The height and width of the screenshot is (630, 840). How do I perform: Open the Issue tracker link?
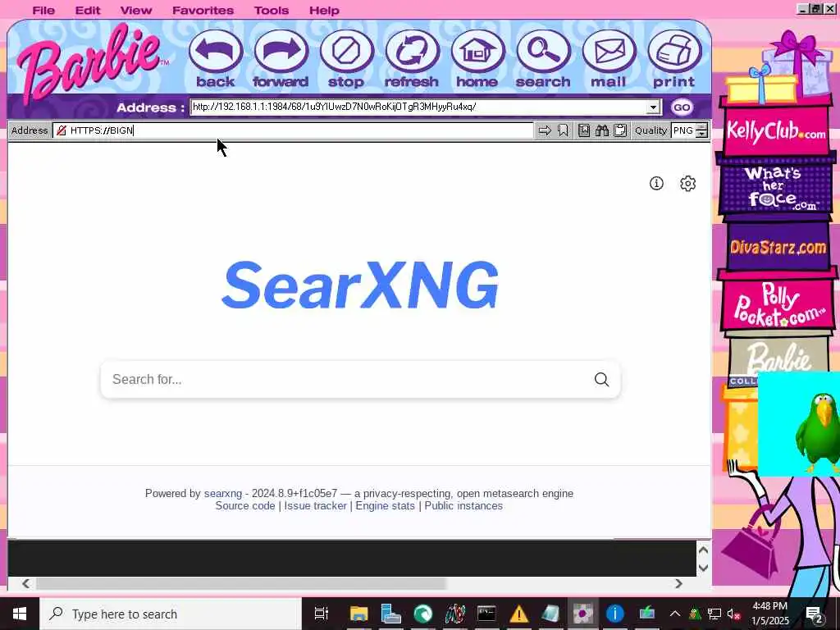pyautogui.click(x=315, y=505)
